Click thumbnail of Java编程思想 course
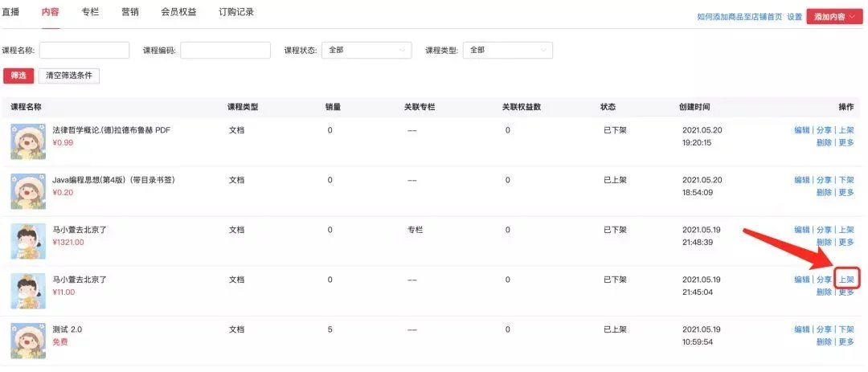The image size is (868, 372). [28, 191]
